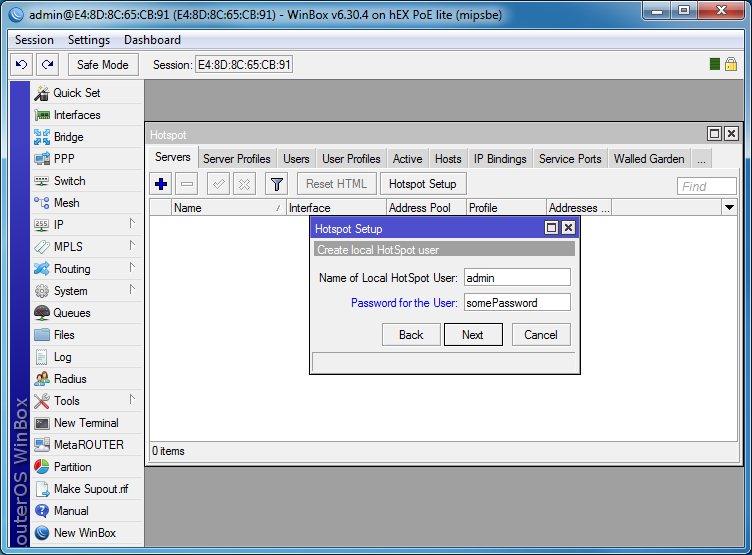Open MetaROUTER in the sidebar
The image size is (752, 555).
click(87, 445)
